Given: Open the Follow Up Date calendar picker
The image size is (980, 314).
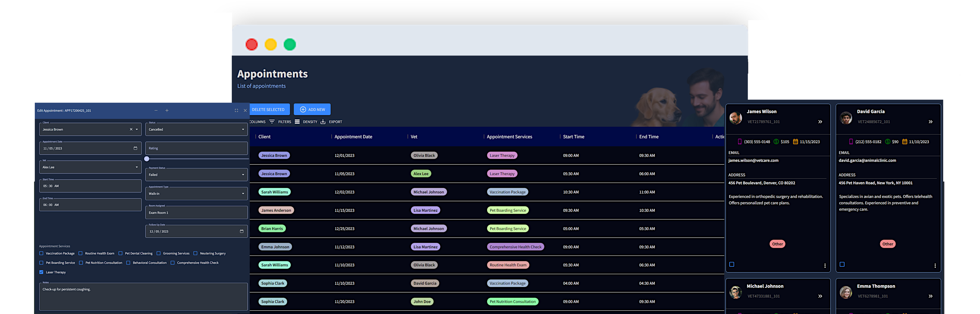Looking at the screenshot, I should pos(242,231).
